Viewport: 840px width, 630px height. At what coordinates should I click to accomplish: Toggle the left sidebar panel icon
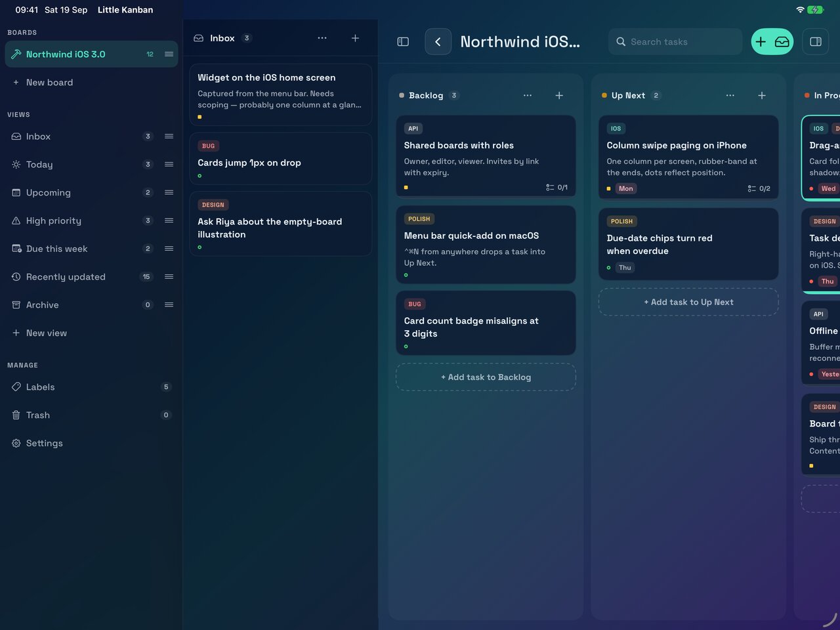point(403,41)
